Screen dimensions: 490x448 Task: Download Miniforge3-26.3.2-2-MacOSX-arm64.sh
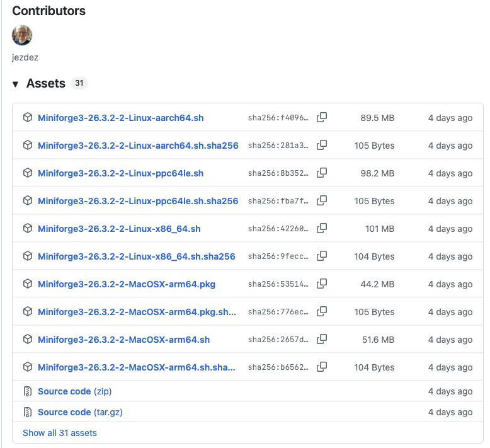pos(123,340)
